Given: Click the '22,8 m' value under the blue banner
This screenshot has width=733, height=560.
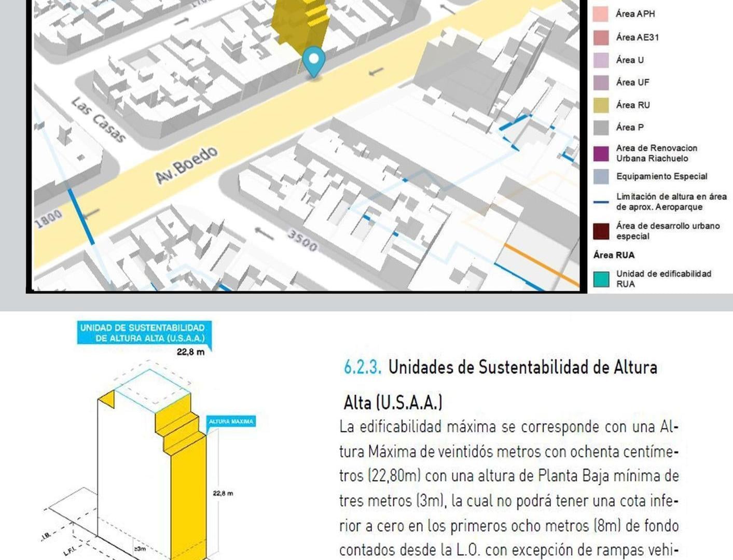Looking at the screenshot, I should (x=190, y=352).
